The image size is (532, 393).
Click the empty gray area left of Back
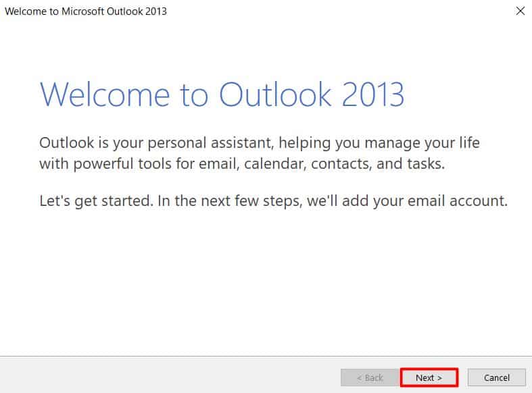tap(169, 377)
